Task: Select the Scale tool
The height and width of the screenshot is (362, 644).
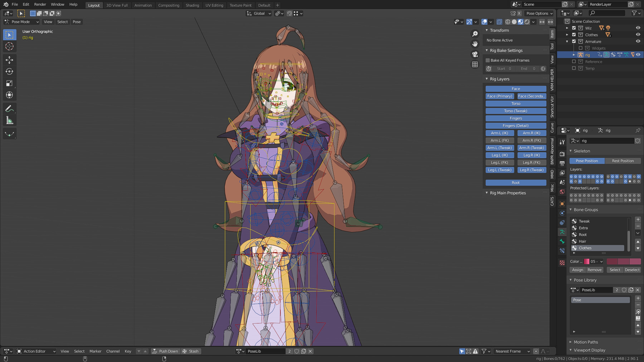Action: tap(9, 83)
